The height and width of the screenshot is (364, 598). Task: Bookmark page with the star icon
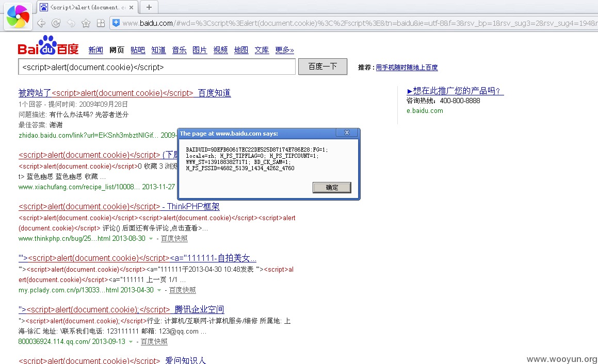tap(86, 23)
